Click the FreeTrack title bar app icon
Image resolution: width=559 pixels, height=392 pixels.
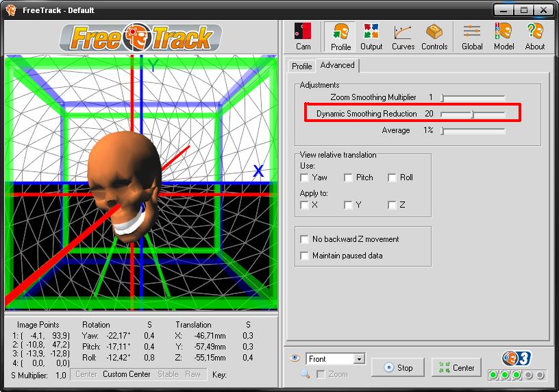[12, 10]
